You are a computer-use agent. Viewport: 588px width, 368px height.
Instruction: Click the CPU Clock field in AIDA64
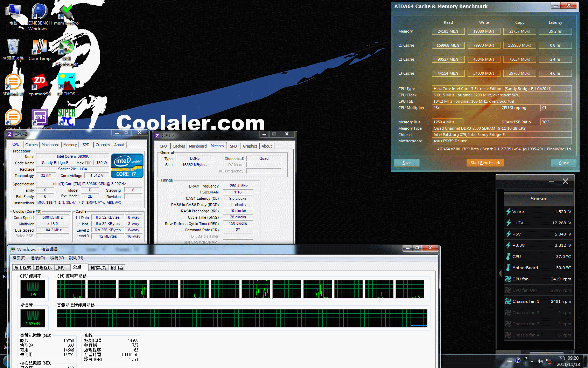502,95
